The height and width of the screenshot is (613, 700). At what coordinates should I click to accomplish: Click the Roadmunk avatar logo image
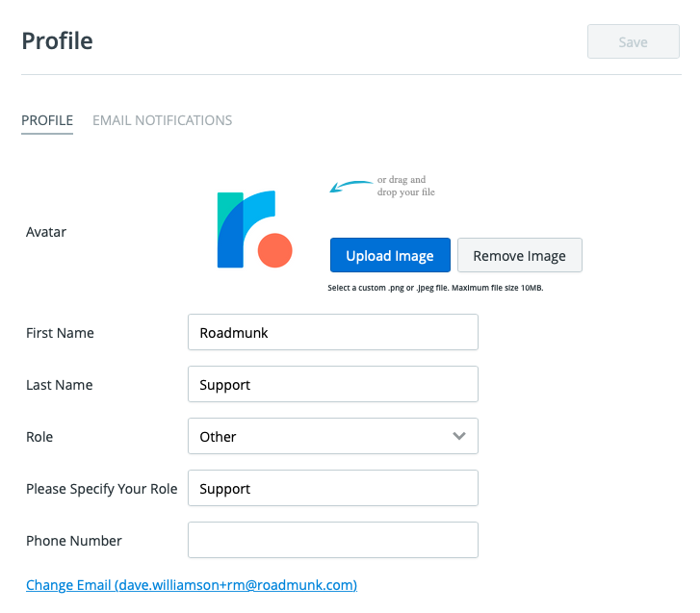point(254,229)
